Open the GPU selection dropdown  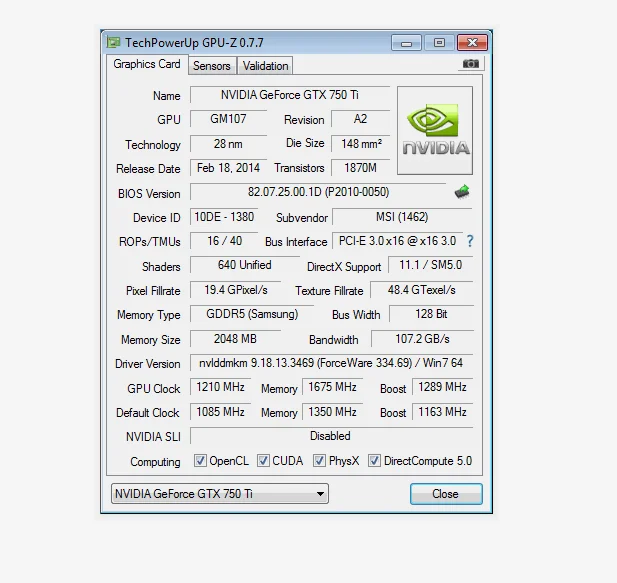[220, 494]
